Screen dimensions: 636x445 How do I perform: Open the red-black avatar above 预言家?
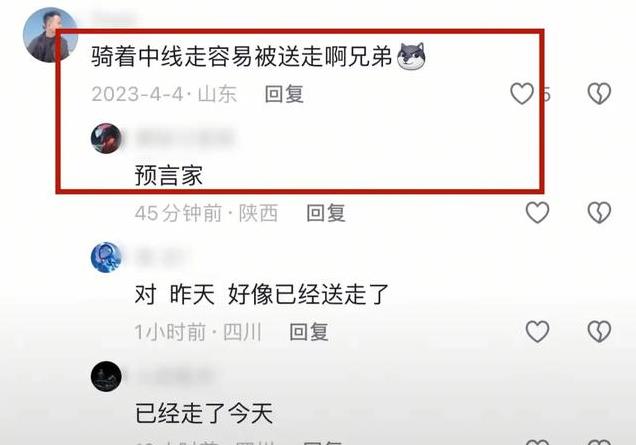[106, 138]
